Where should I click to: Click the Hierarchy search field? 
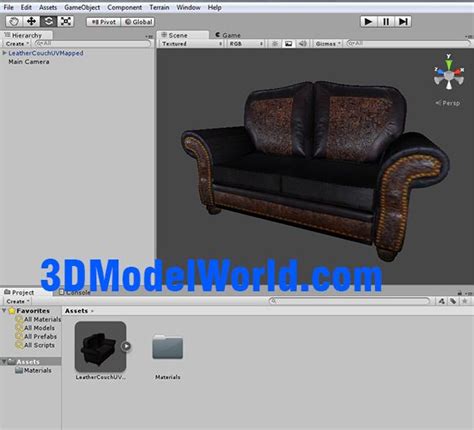(x=93, y=43)
